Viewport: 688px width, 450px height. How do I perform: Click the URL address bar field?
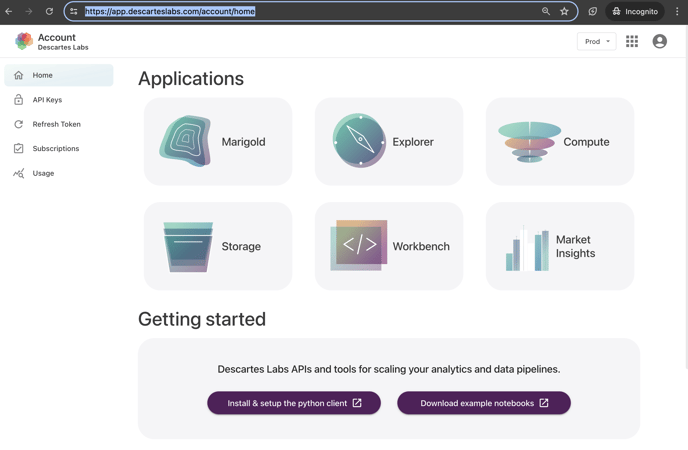321,11
